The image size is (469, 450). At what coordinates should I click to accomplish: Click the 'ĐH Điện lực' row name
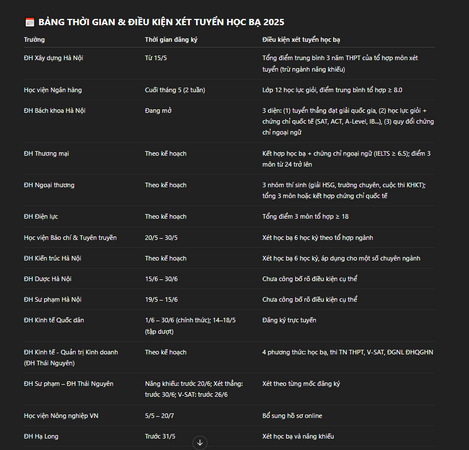point(41,217)
